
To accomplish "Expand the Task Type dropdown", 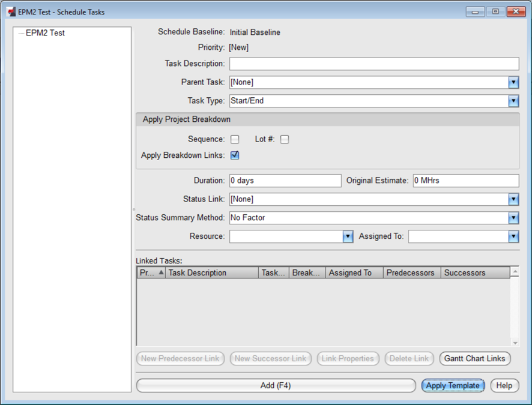I will [513, 101].
